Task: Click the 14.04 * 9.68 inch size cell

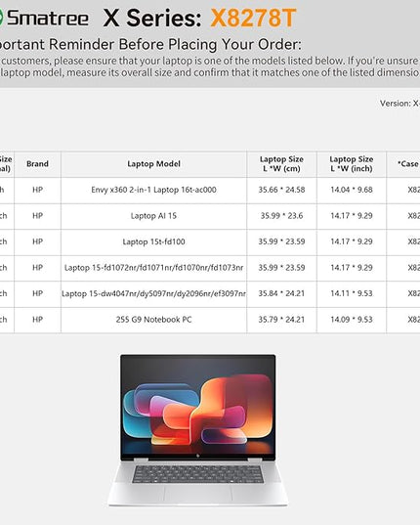Action: pyautogui.click(x=351, y=190)
